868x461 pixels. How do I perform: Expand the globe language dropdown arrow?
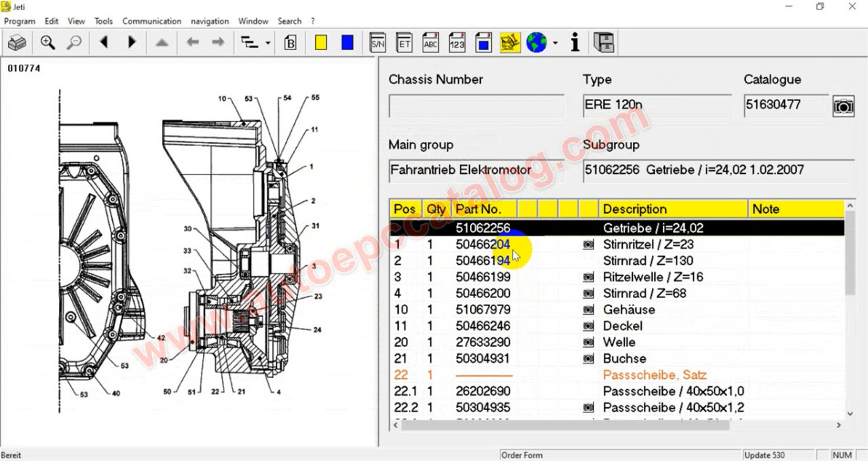tap(555, 43)
